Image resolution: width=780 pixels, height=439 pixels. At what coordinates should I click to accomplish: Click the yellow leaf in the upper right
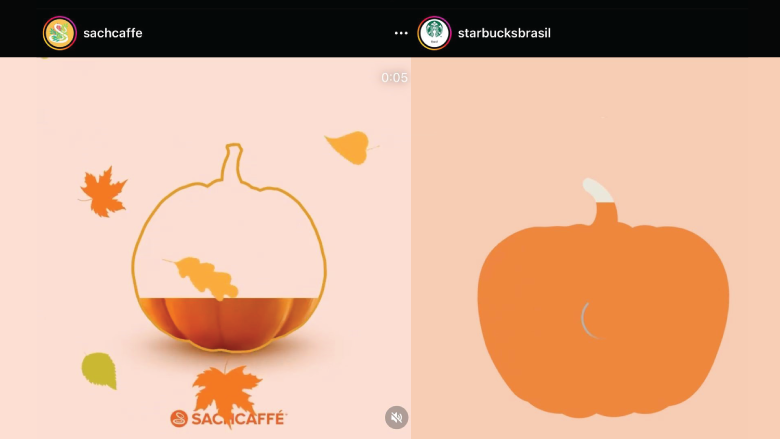tap(351, 147)
